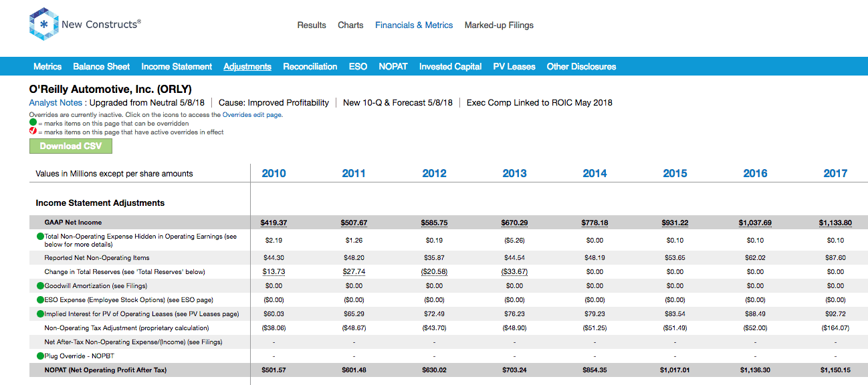Click the 2016 column header
The width and height of the screenshot is (868, 385).
pyautogui.click(x=755, y=173)
